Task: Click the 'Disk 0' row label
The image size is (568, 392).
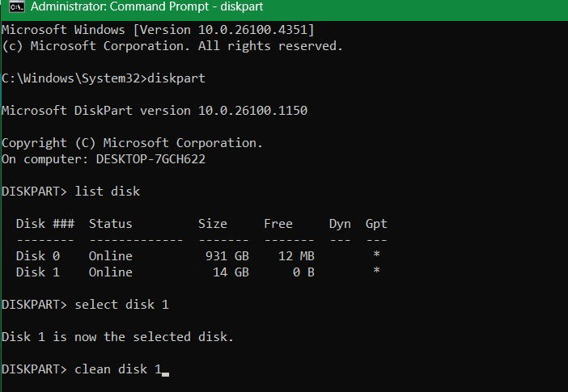Action: coord(38,256)
